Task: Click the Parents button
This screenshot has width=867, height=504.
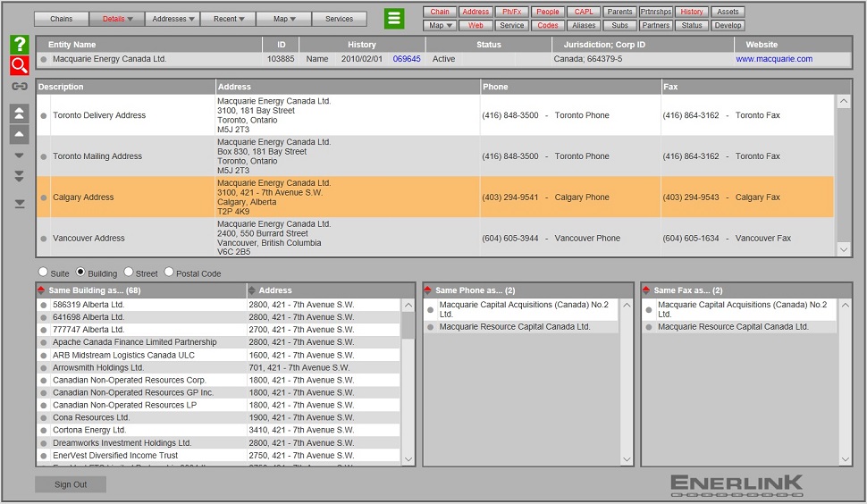Action: (x=619, y=12)
